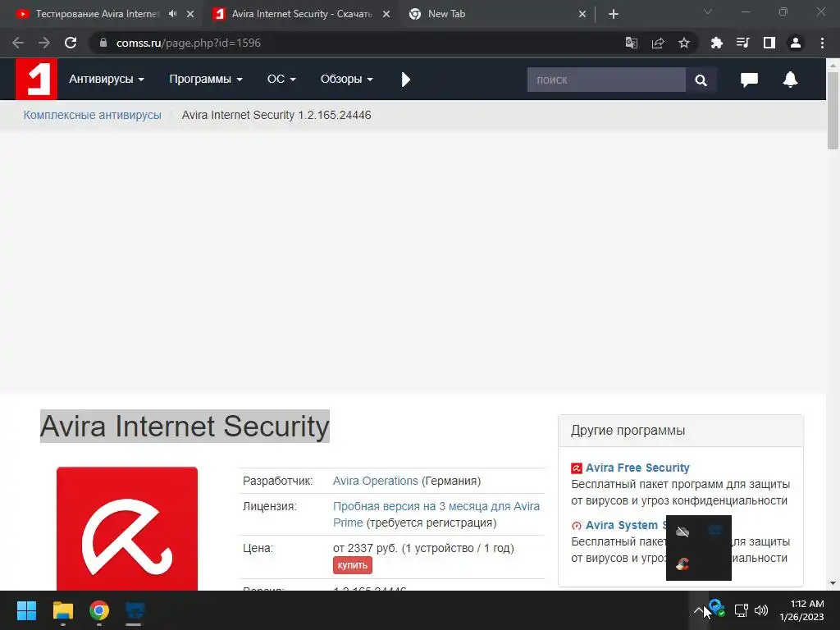
Task: Focus the site ПОИСК search field
Action: (x=606, y=80)
